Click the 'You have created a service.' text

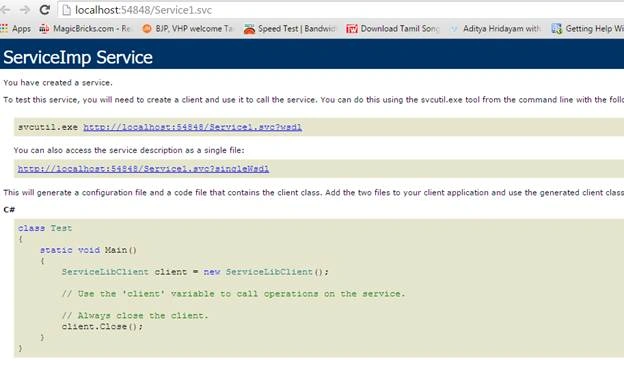58,83
